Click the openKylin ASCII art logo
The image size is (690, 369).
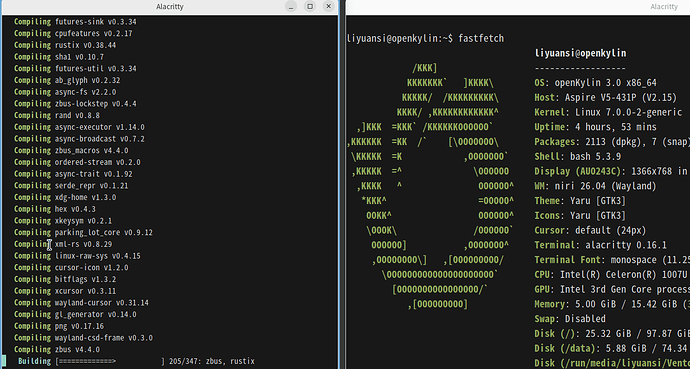pyautogui.click(x=430, y=186)
